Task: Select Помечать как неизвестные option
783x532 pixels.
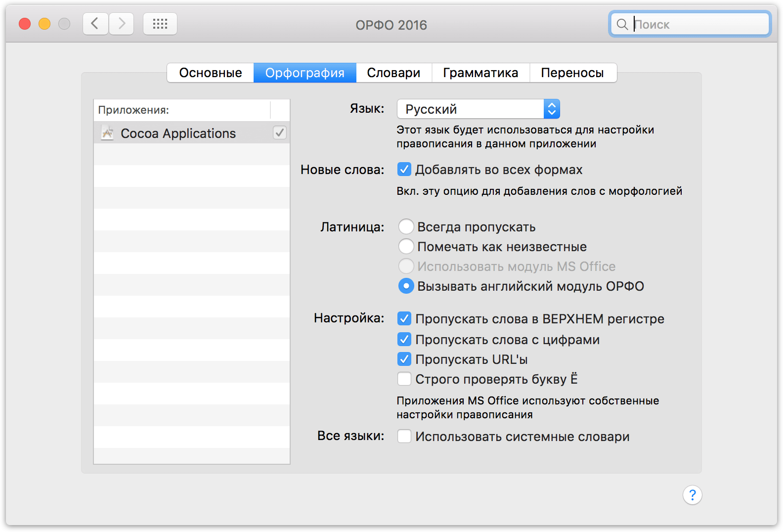Action: 406,246
